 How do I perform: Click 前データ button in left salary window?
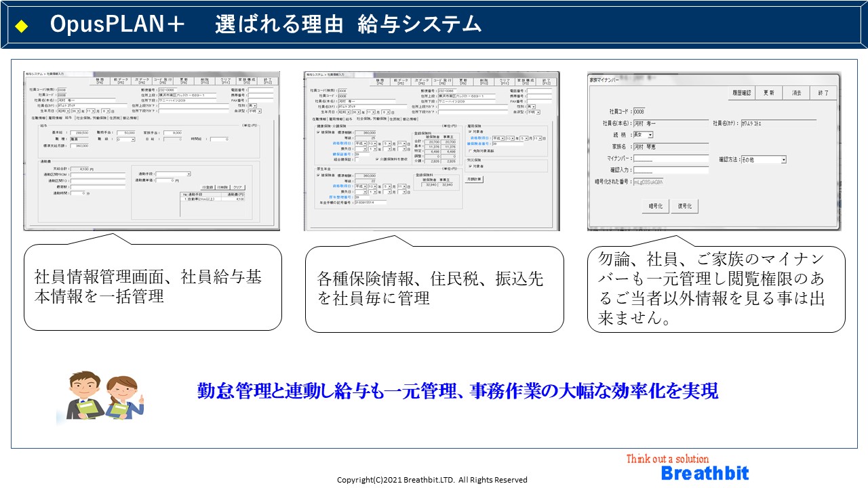tap(121, 81)
